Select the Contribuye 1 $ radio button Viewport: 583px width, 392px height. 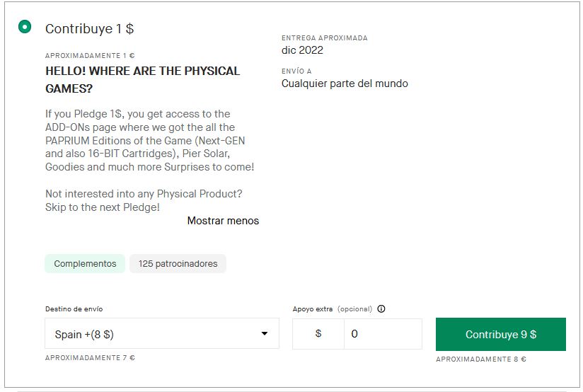25,28
